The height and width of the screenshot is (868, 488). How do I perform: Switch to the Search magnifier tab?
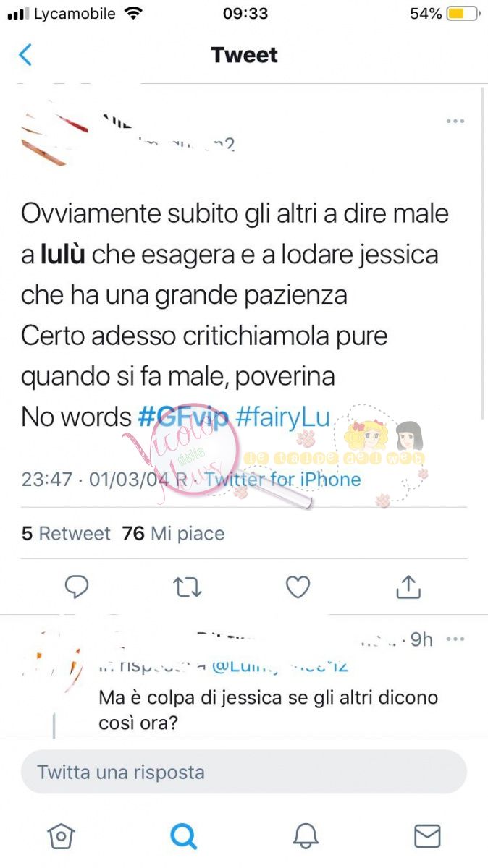pos(183,836)
